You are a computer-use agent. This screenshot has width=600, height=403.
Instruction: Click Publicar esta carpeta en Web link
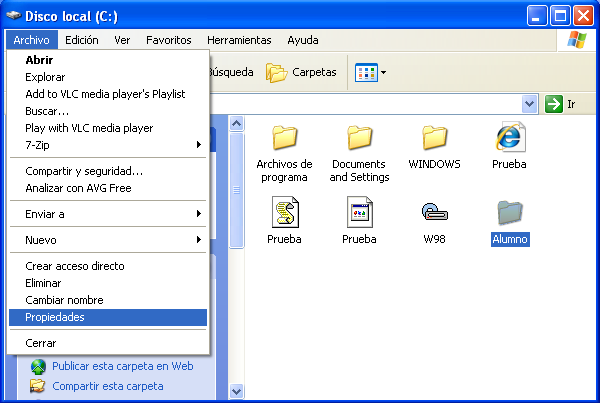[122, 366]
